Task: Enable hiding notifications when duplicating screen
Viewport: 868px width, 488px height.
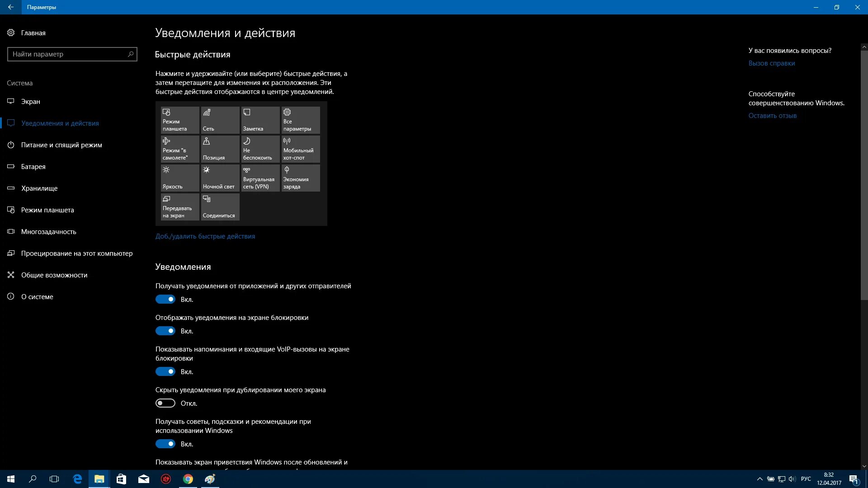Action: 165,403
